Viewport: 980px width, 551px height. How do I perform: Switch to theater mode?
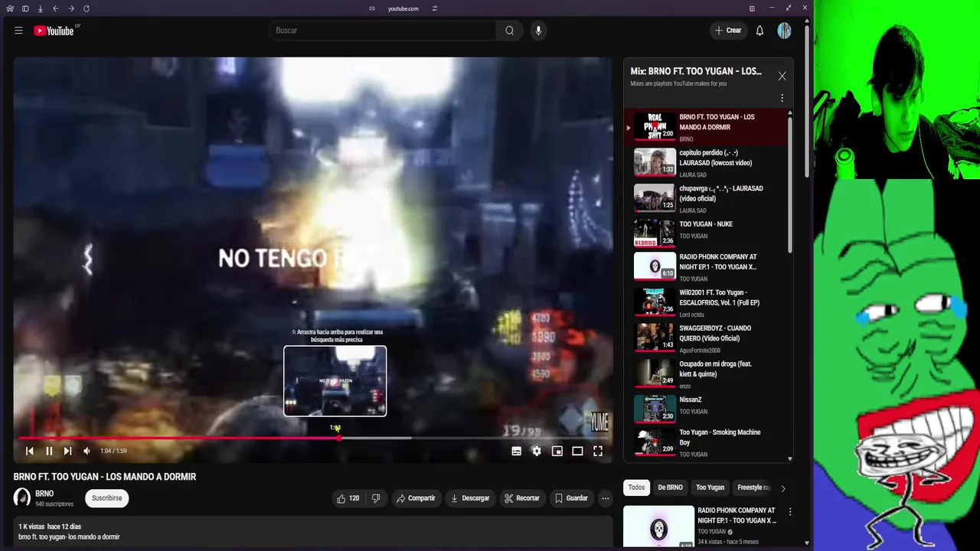point(577,452)
